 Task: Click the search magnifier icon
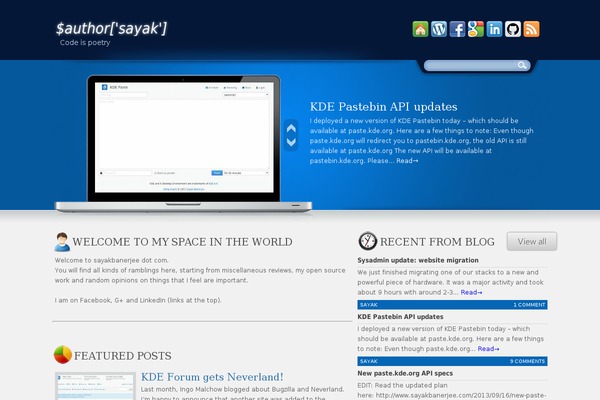point(522,65)
